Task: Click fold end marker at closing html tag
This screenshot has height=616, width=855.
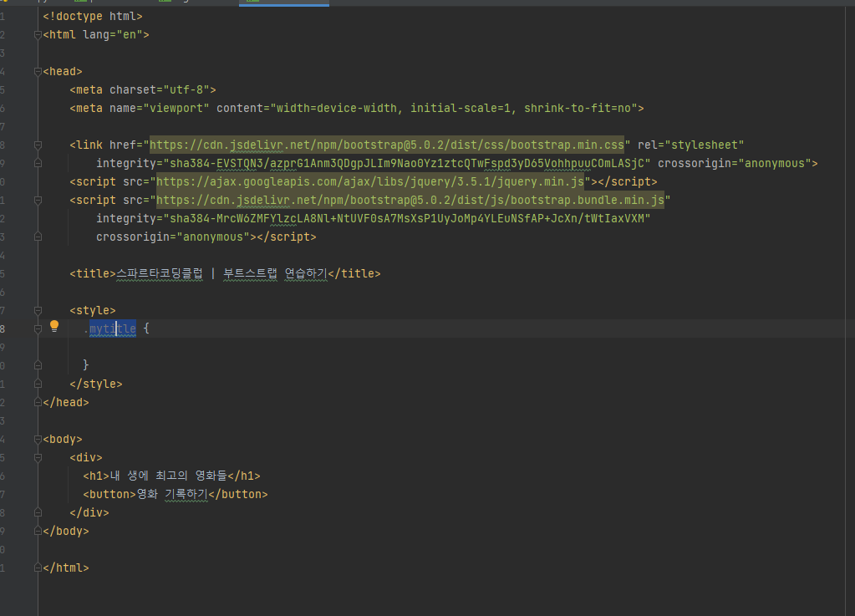Action: click(38, 568)
